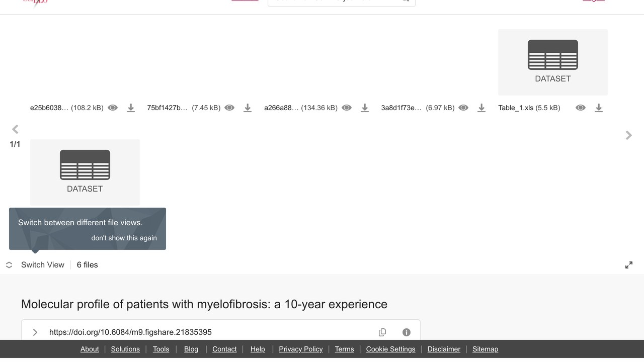The image size is (644, 362).
Task: Preview file 3a8d1f73e with eye icon
Action: 463,108
